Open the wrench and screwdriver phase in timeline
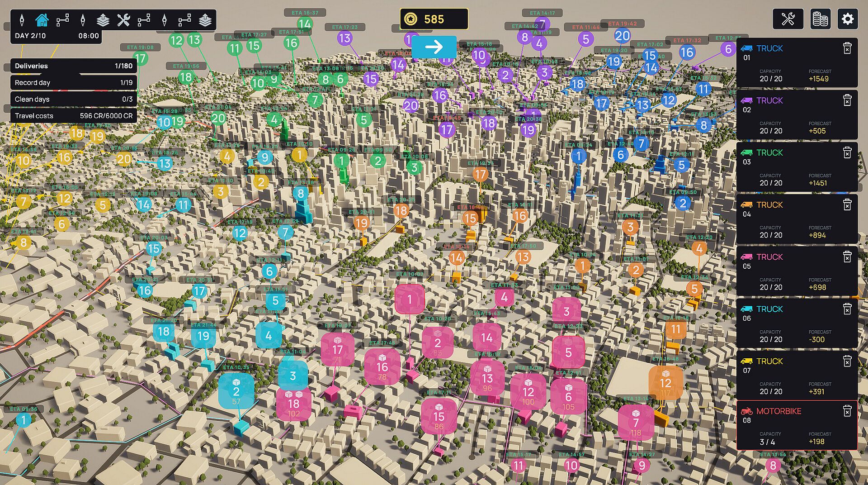This screenshot has height=485, width=868. [123, 20]
